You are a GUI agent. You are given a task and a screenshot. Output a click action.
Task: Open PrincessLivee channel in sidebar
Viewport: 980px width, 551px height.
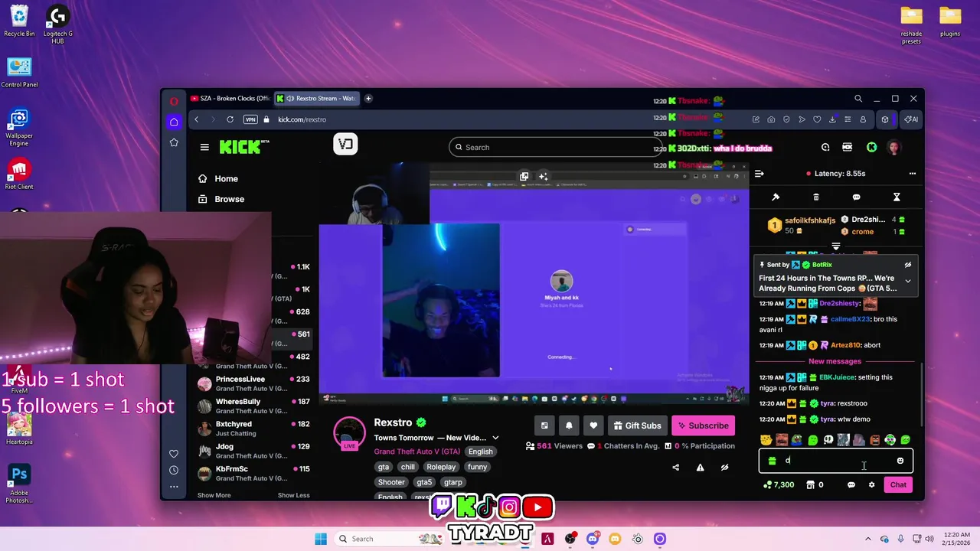(x=253, y=383)
